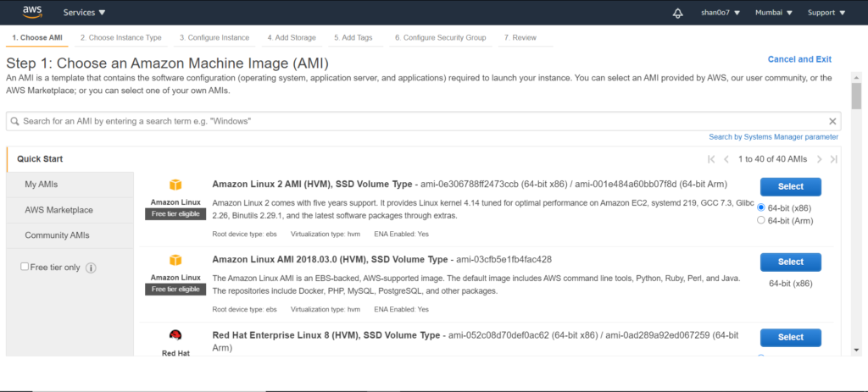
Task: Open the Support dropdown menu
Action: [826, 13]
